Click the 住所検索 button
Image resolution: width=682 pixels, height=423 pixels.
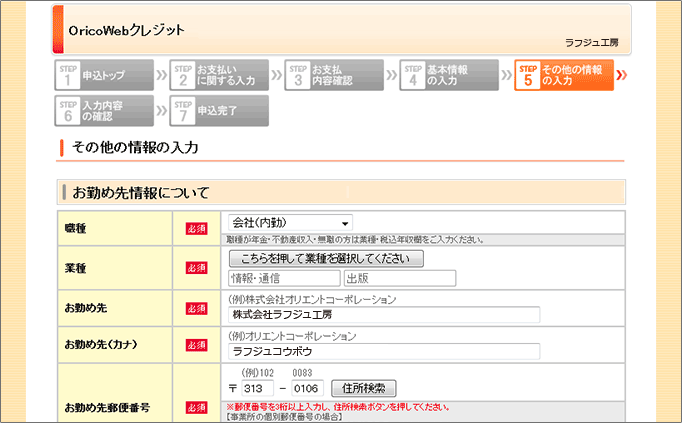(x=364, y=388)
